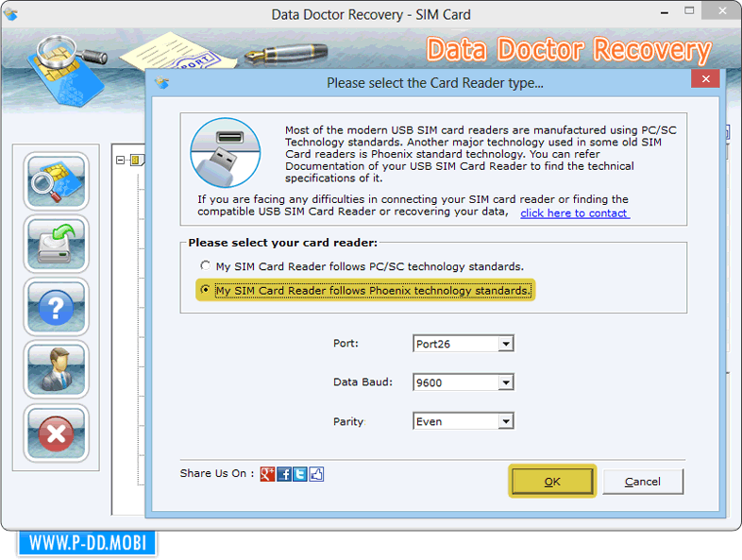Click the dialog title bar app icon

point(162,83)
